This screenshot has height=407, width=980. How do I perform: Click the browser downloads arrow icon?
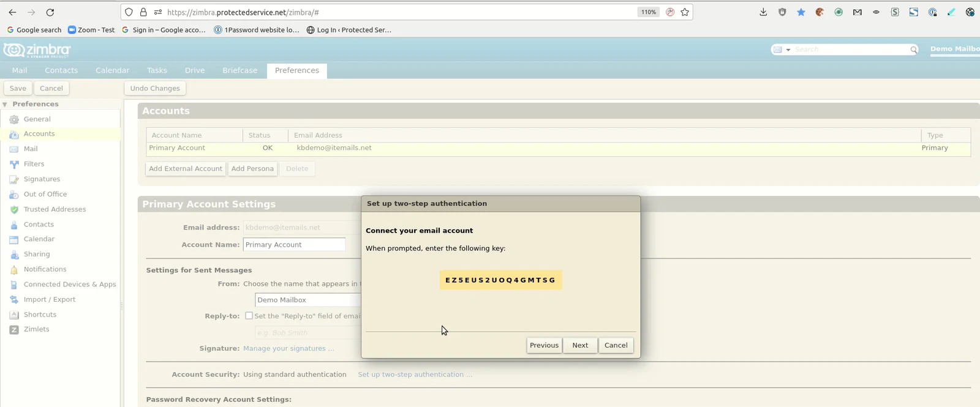763,12
